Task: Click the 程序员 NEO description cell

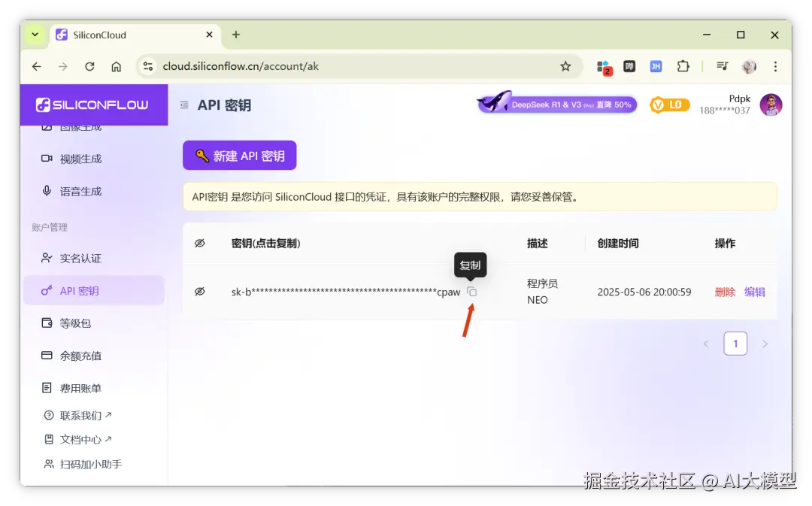Action: tap(542, 292)
